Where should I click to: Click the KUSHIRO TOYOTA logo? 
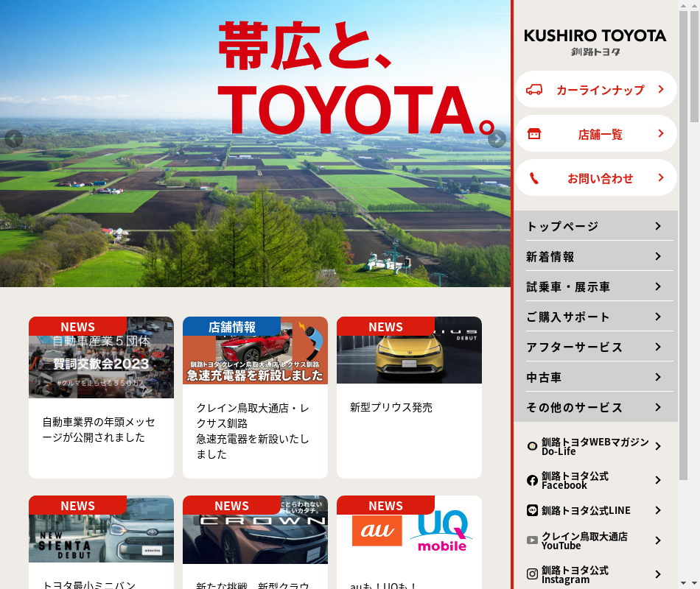point(595,41)
